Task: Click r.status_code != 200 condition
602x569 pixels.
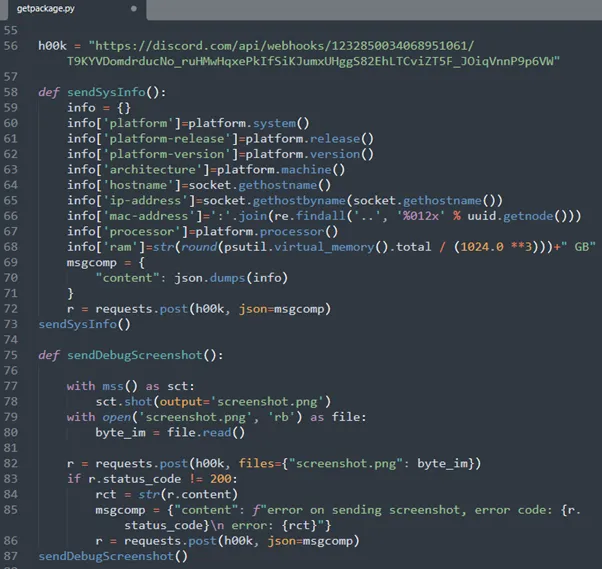Action: (x=160, y=479)
